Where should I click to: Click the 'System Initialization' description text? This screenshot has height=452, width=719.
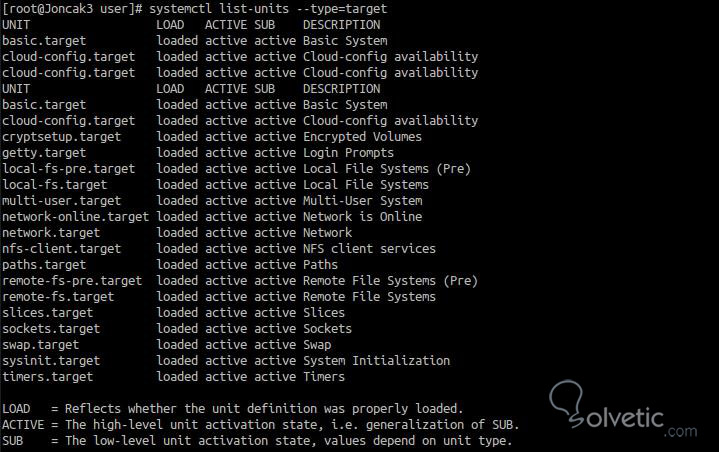pos(376,361)
